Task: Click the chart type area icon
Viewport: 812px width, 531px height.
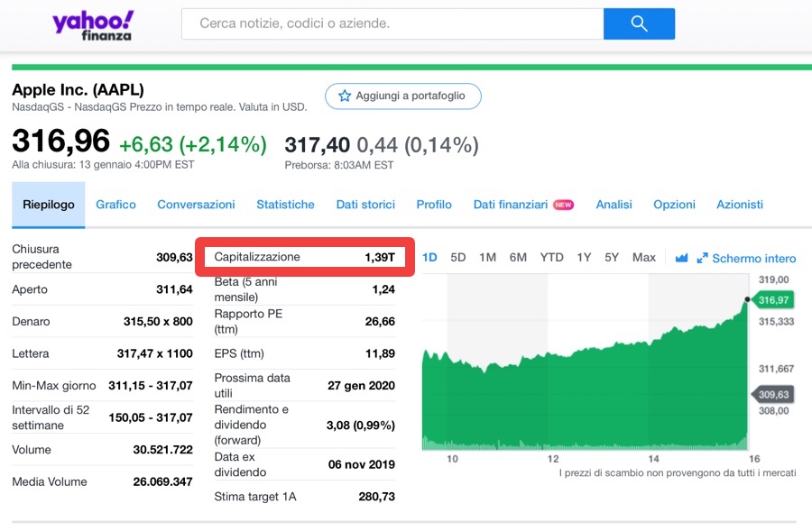Action: (681, 258)
